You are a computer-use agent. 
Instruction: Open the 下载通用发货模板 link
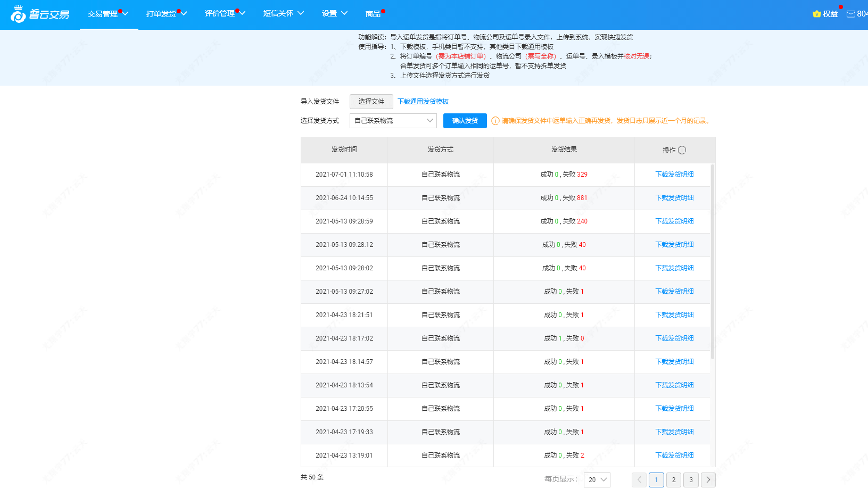pyautogui.click(x=423, y=102)
